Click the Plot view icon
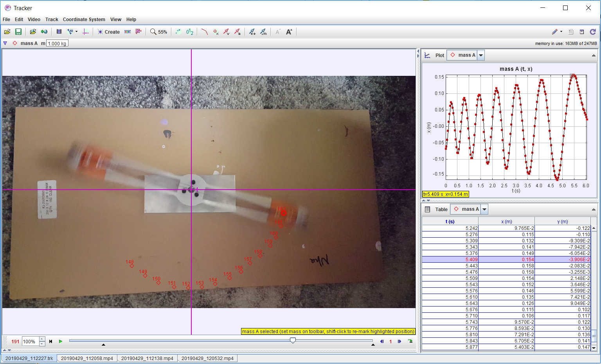The height and width of the screenshot is (364, 601). tap(428, 55)
